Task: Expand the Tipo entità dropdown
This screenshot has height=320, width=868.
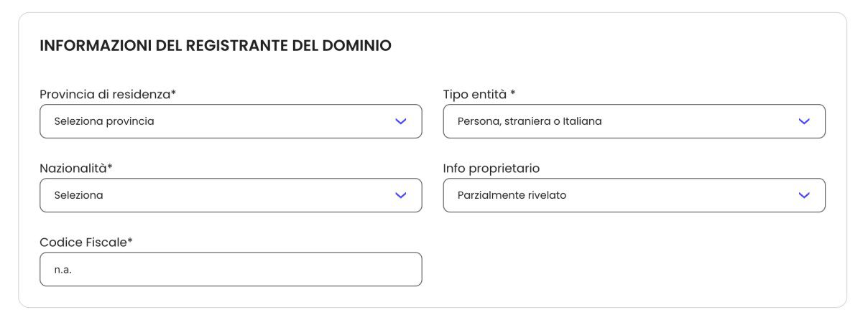Action: (x=634, y=121)
